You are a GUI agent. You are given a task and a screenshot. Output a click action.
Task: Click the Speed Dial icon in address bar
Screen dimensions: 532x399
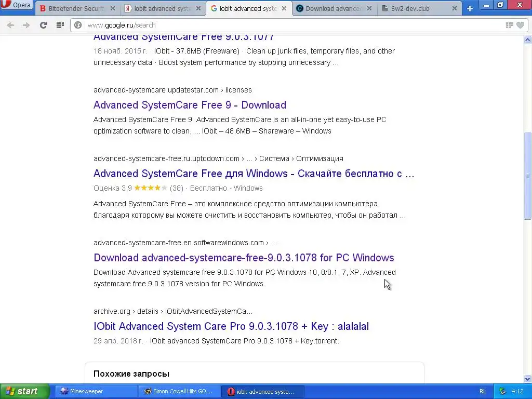[509, 25]
